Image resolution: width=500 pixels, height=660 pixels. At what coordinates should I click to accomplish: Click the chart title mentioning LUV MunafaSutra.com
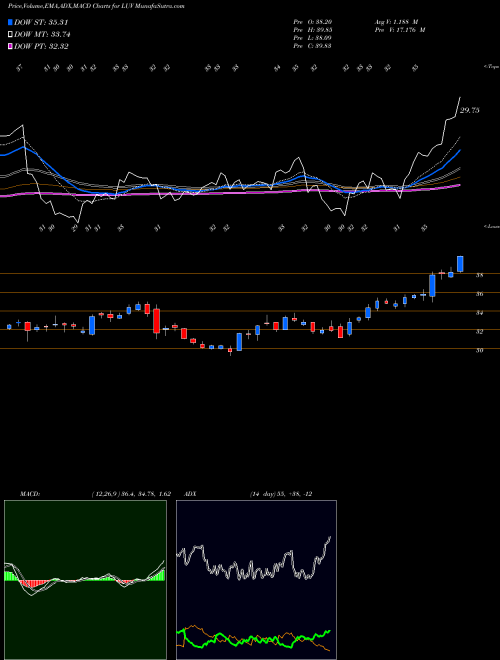point(96,6)
